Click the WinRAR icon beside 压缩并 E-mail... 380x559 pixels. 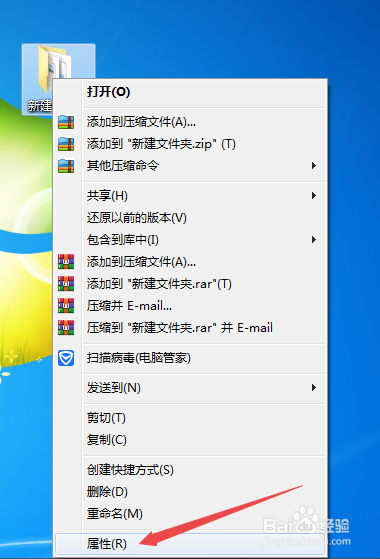66,306
